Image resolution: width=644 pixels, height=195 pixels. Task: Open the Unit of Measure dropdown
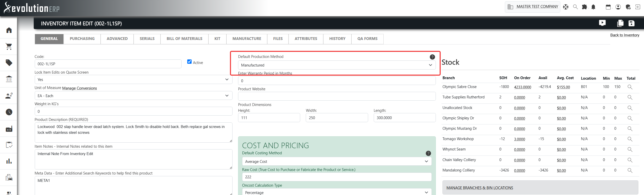pos(133,96)
